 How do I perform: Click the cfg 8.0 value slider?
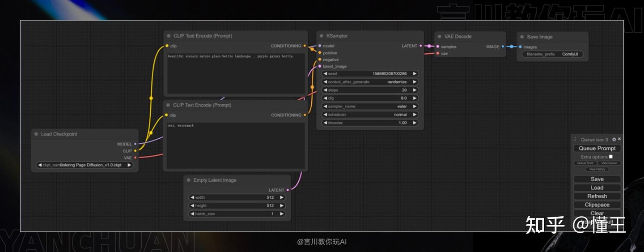point(370,98)
